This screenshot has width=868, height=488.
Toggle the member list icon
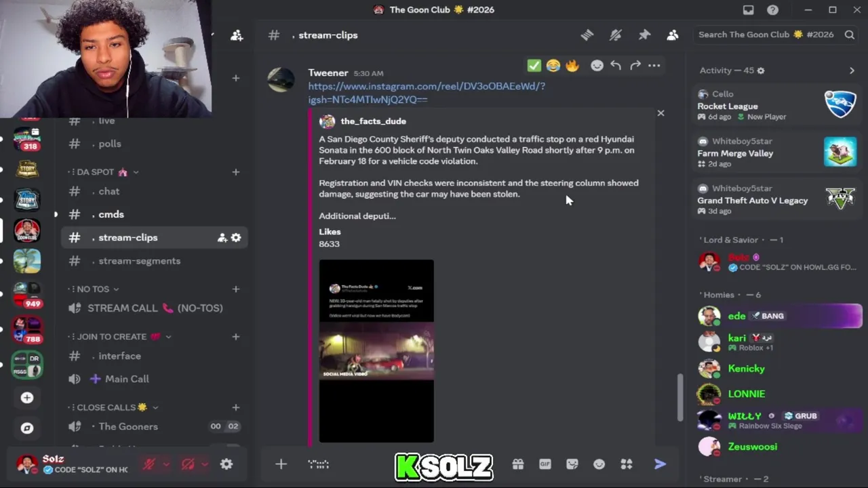[x=672, y=35]
